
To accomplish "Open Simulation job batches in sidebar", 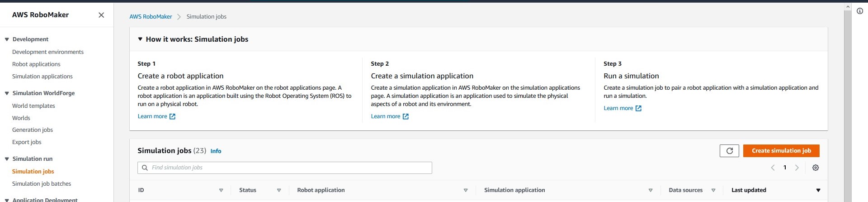I will (x=42, y=184).
